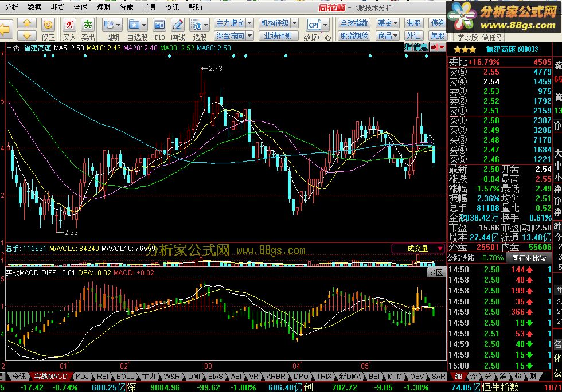Click the 港股 button
Viewport: 562px width, 392px height.
(413, 23)
